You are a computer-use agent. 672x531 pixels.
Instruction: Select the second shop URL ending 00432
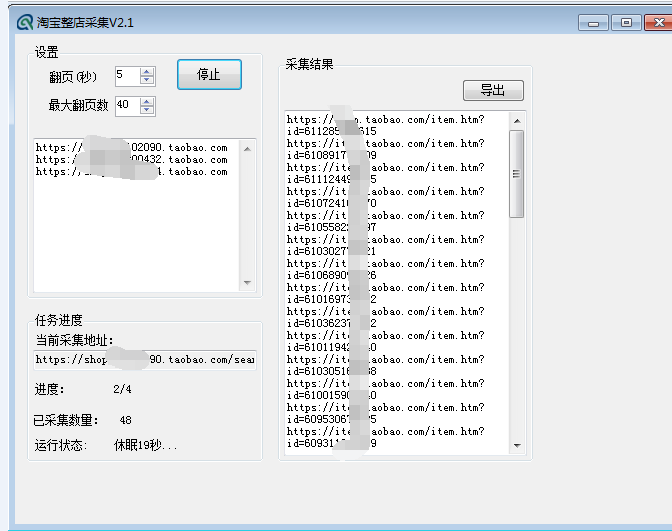pyautogui.click(x=131, y=160)
